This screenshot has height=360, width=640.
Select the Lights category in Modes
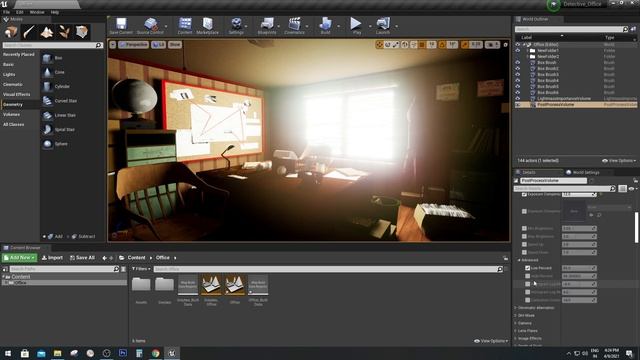pos(9,74)
